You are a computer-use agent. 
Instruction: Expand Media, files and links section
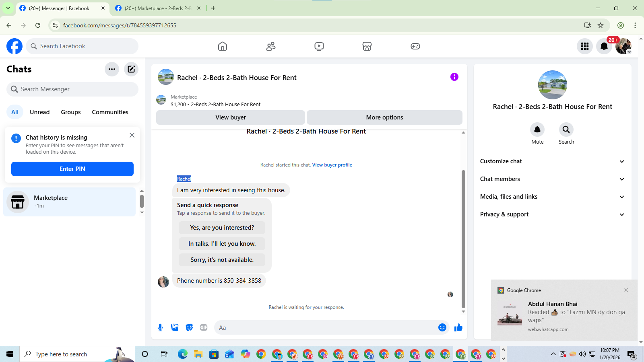(x=552, y=197)
